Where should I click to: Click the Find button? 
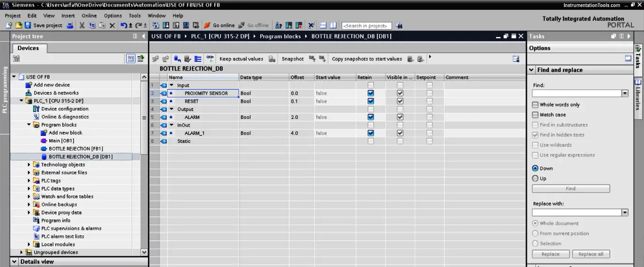571,188
